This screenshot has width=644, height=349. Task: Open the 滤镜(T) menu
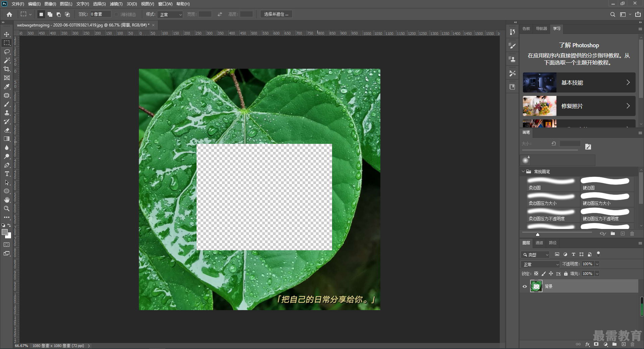pyautogui.click(x=116, y=4)
